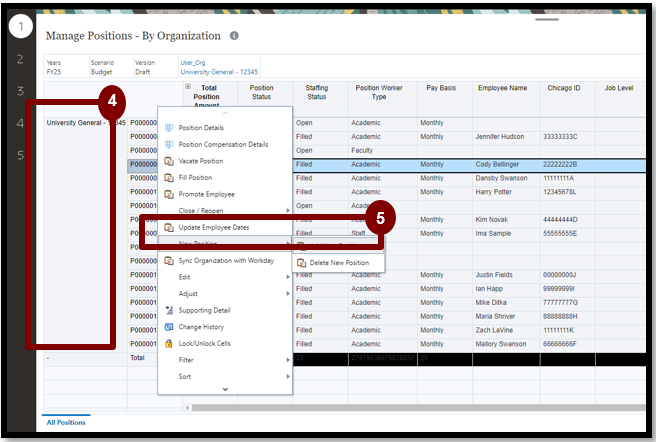Click the Change History icon
This screenshot has height=442, width=656.
coord(169,327)
